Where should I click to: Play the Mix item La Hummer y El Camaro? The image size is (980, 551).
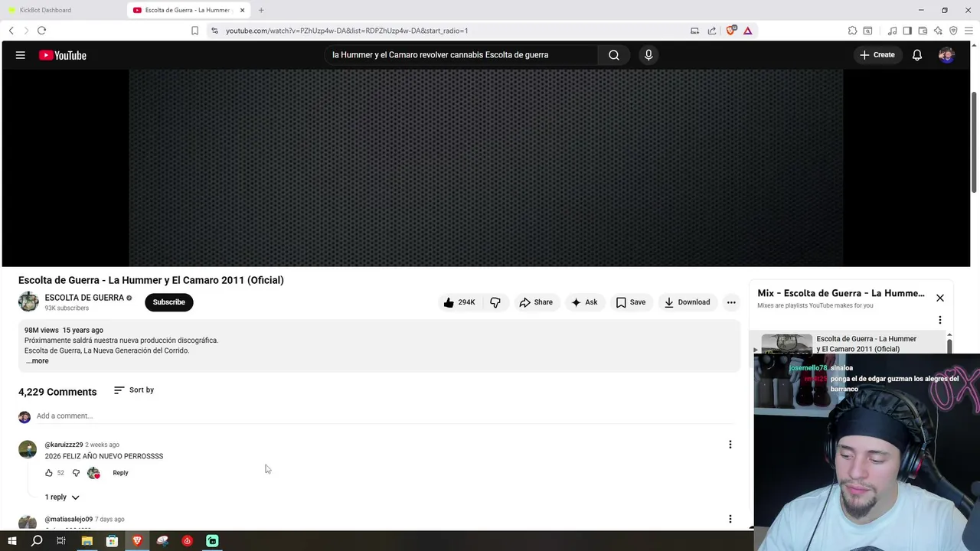click(850, 344)
